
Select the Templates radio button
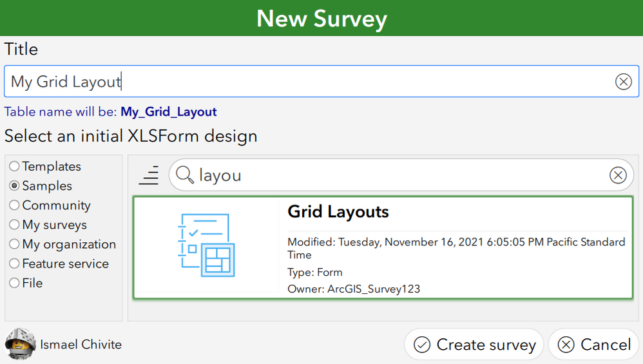[14, 166]
